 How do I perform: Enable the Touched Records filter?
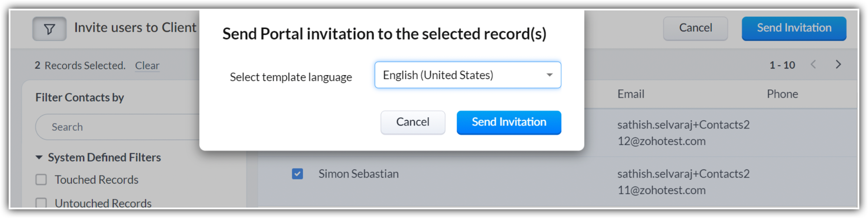click(41, 180)
